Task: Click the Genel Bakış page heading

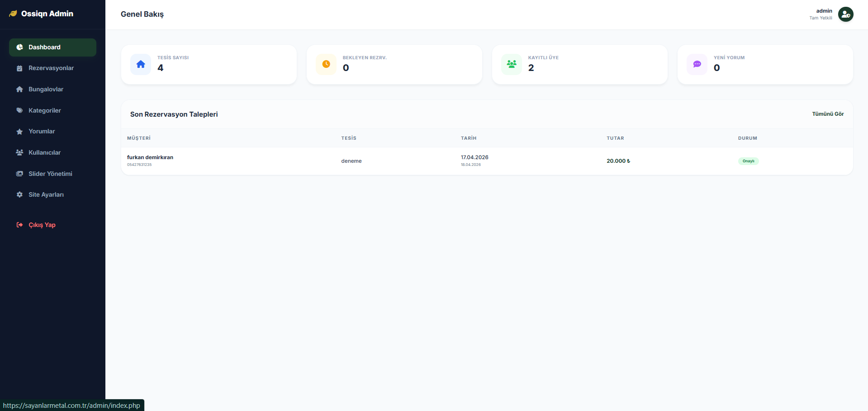Action: [x=142, y=14]
